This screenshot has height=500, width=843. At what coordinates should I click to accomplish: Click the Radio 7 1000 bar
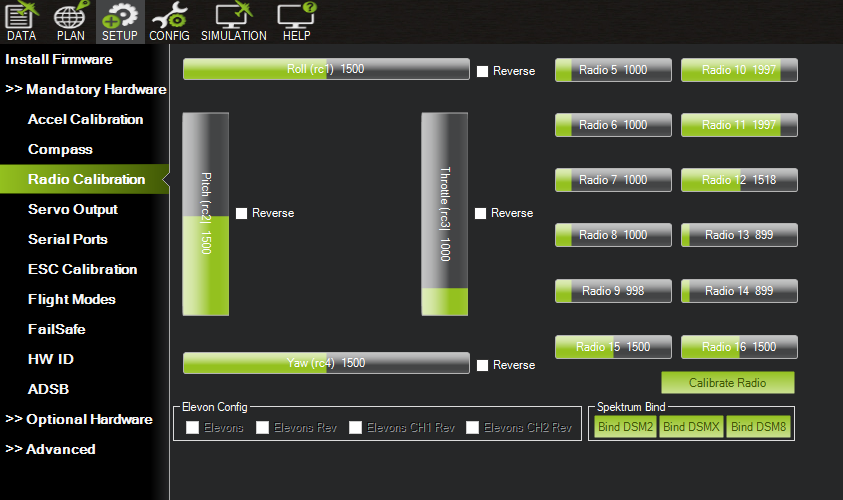click(613, 180)
